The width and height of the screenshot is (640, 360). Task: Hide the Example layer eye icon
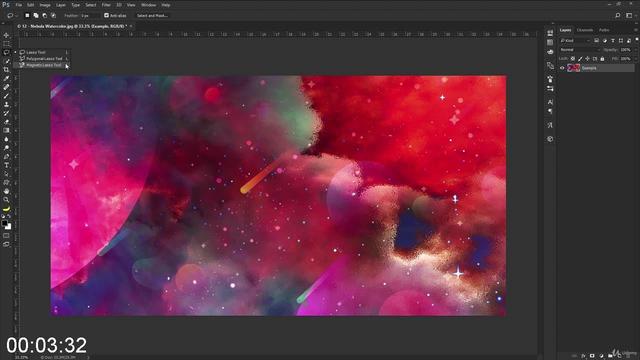562,68
